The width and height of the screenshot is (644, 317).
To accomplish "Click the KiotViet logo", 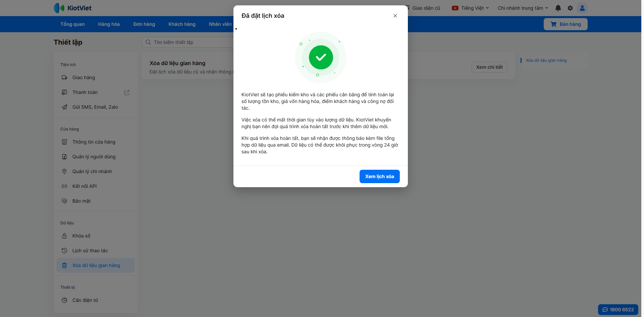I will 73,8.
